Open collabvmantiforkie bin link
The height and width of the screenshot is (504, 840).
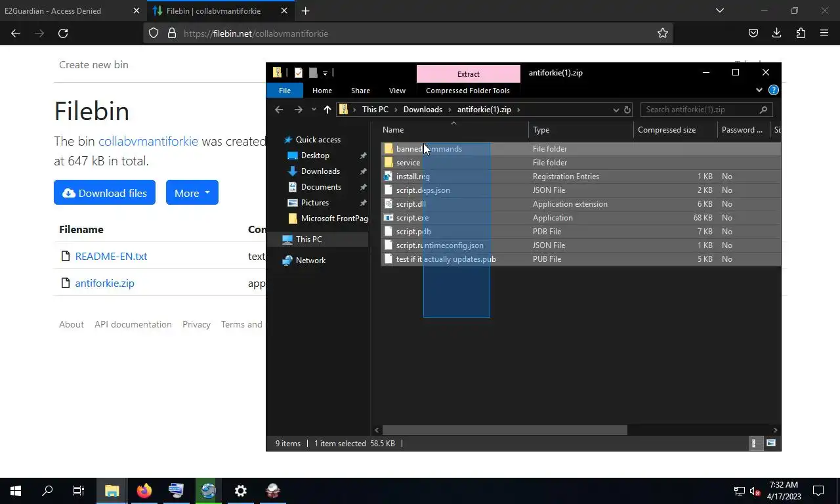click(x=148, y=141)
